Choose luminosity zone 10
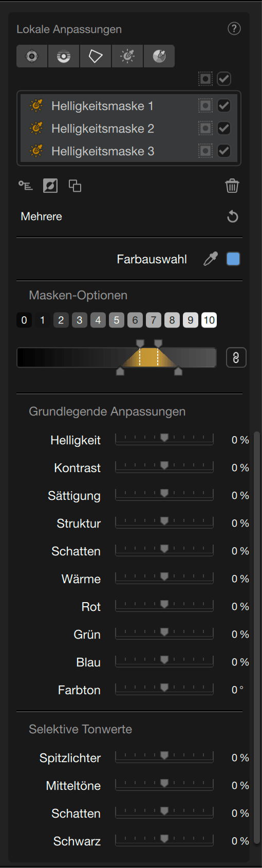 click(209, 320)
